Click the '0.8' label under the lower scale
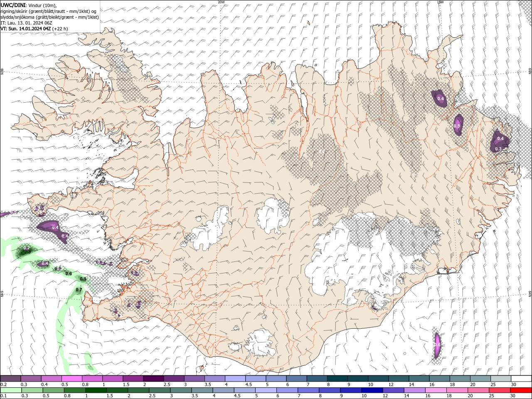Image resolution: width=532 pixels, height=399 pixels. tap(67, 396)
